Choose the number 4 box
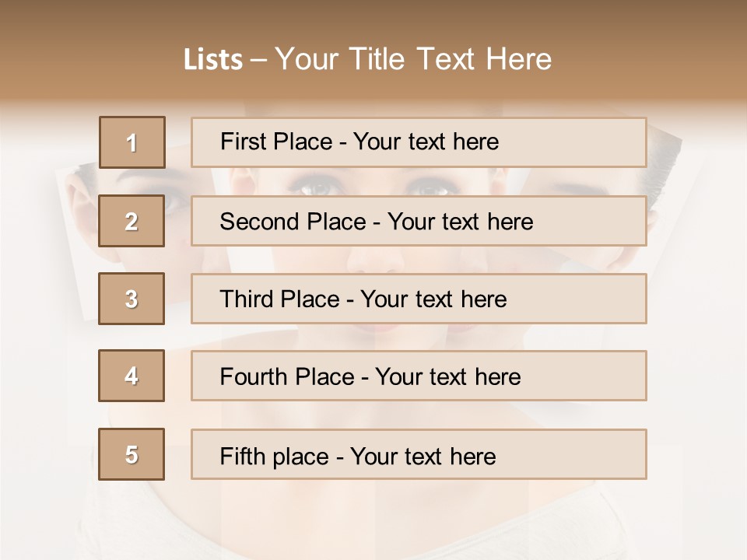This screenshot has height=560, width=747. 132,376
